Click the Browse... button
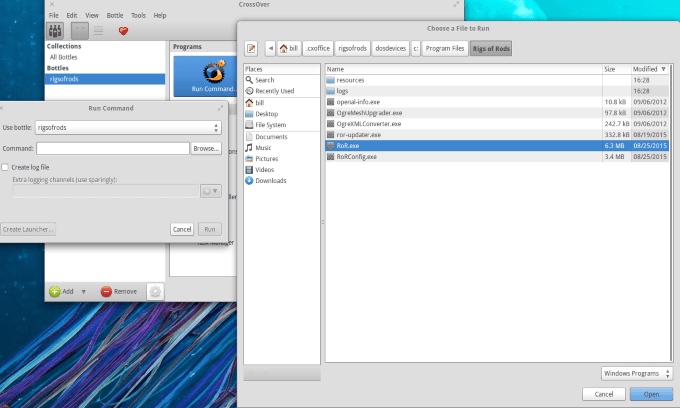The image size is (680, 408). (206, 148)
